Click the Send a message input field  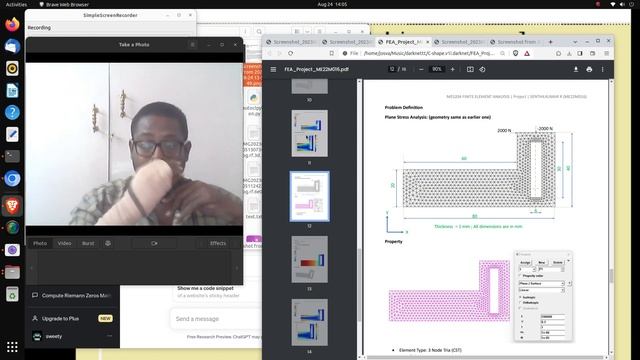coord(216,319)
